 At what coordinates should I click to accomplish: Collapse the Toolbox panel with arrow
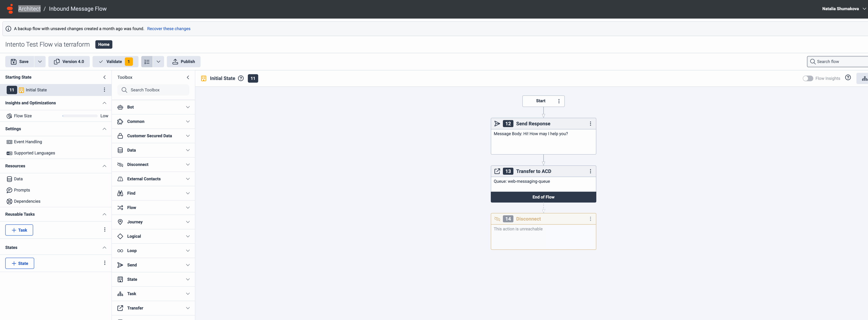tap(188, 77)
